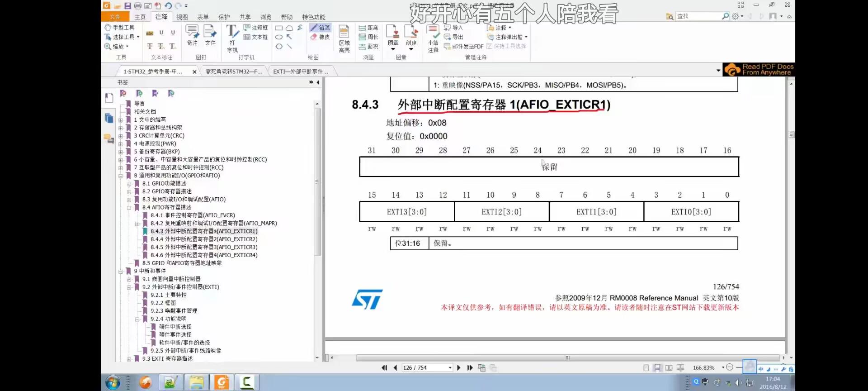
Task: Expand bookmark '3 CRC计算单元(CRC)'
Action: (x=121, y=136)
